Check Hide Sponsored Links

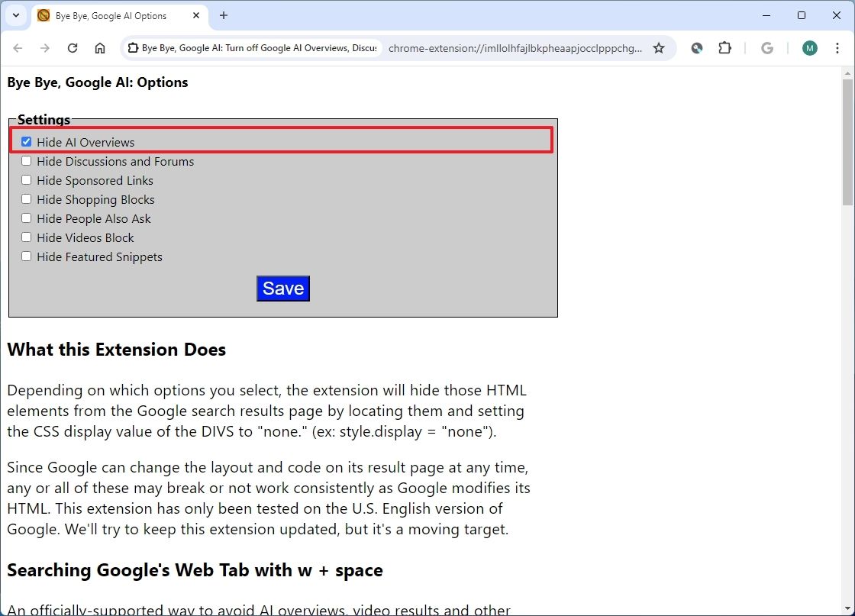tap(26, 179)
